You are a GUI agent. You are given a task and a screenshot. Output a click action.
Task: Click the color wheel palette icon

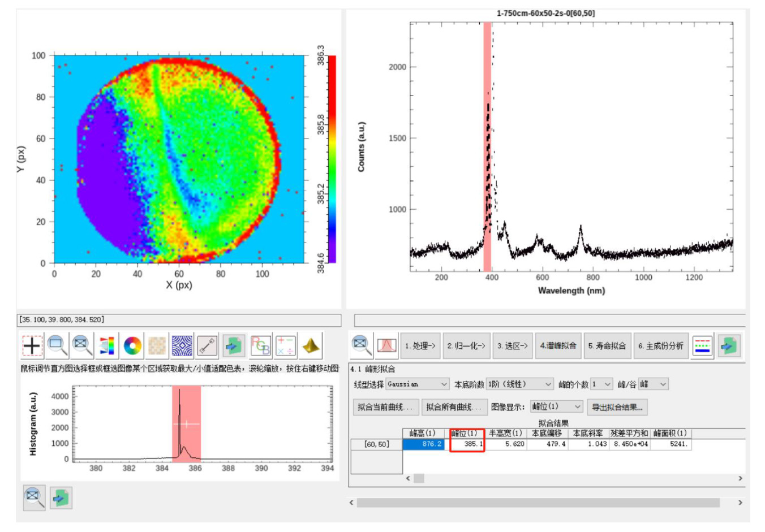132,345
